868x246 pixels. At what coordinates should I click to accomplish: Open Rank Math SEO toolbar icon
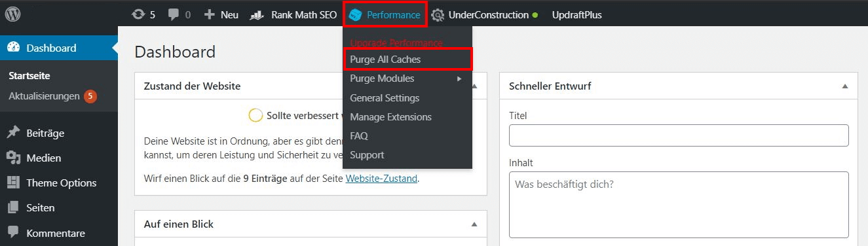[257, 14]
